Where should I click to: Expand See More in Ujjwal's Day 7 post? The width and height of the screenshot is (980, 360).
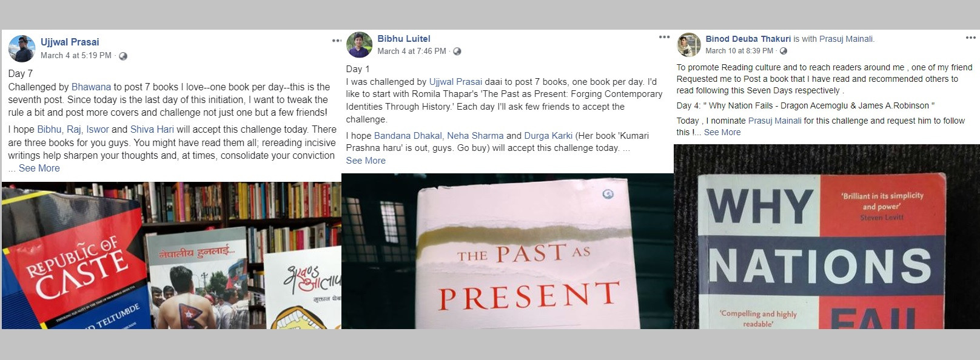tap(39, 168)
